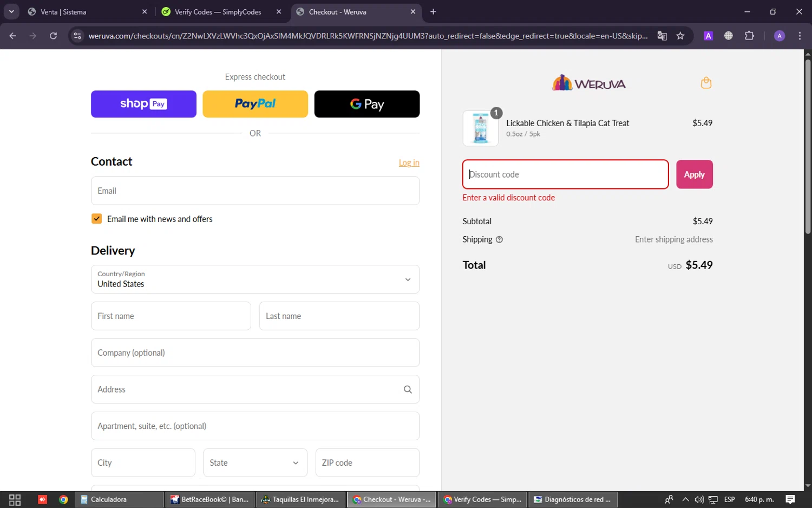Image resolution: width=812 pixels, height=508 pixels.
Task: Choose PayPal express checkout
Action: [255, 104]
